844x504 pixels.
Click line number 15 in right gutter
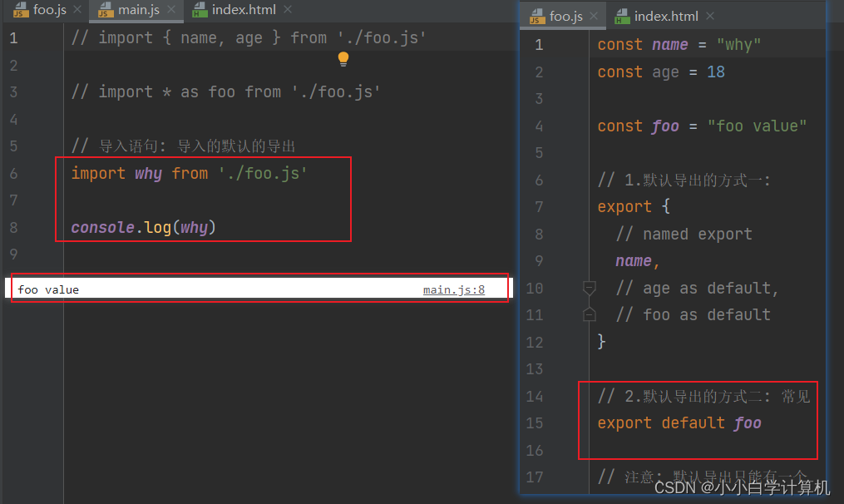(535, 423)
